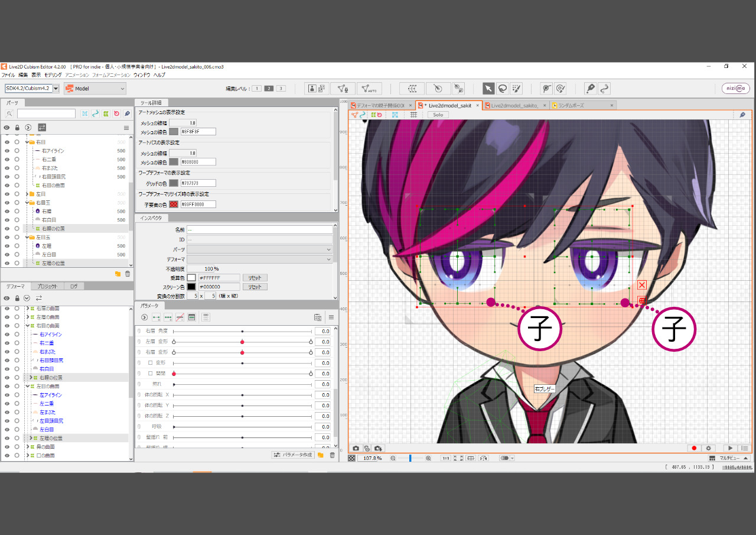Toggle lock circle for 右まぶた part
The image size is (756, 535).
[17, 168]
